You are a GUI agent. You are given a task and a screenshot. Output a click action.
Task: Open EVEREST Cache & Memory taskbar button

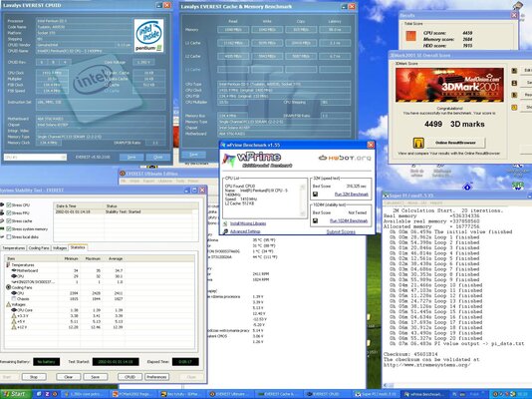point(278,394)
